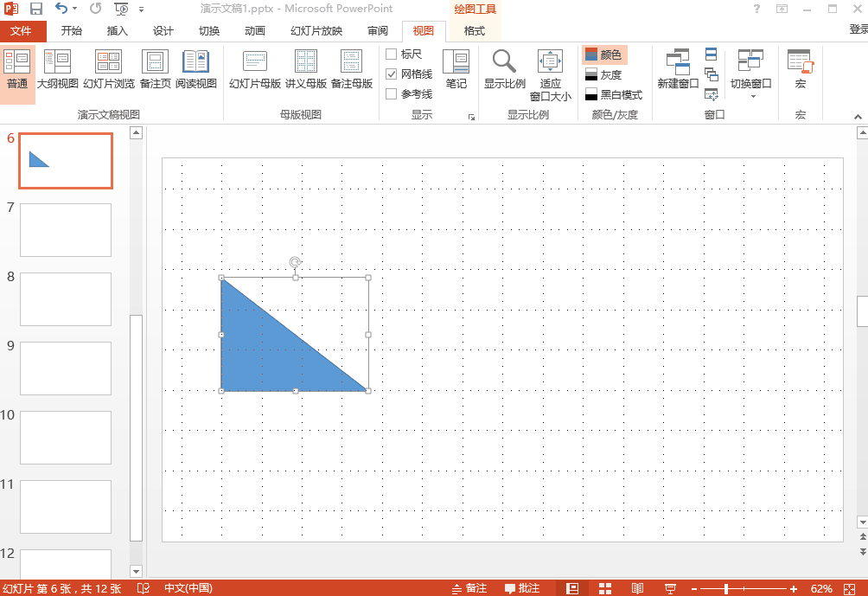Open Handout Master (讲义母版)
Viewport: 868px width, 596px height.
click(305, 69)
